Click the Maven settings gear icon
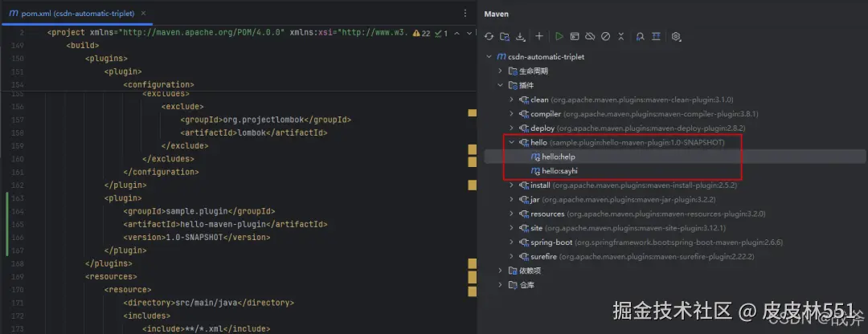This screenshot has height=334, width=868. pyautogui.click(x=676, y=37)
